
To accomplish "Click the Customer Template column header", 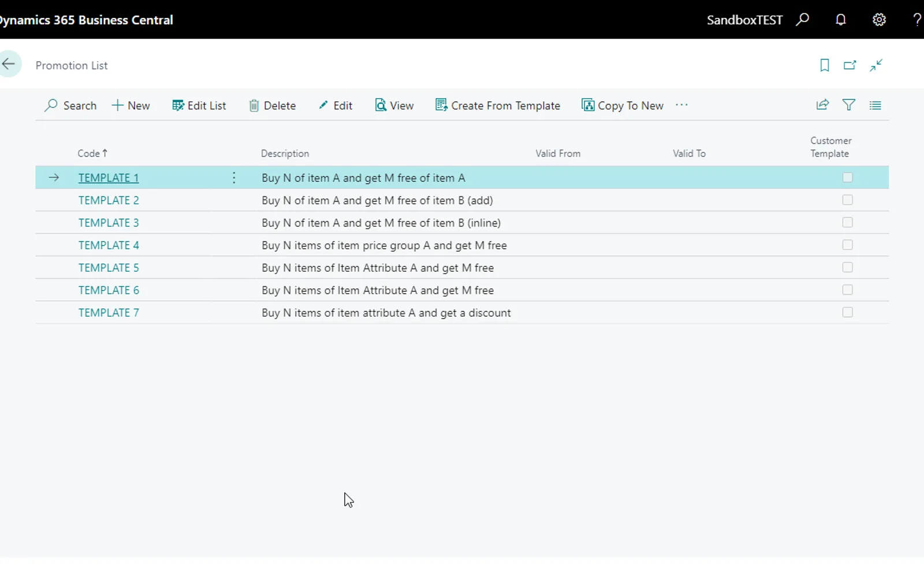I will [830, 147].
